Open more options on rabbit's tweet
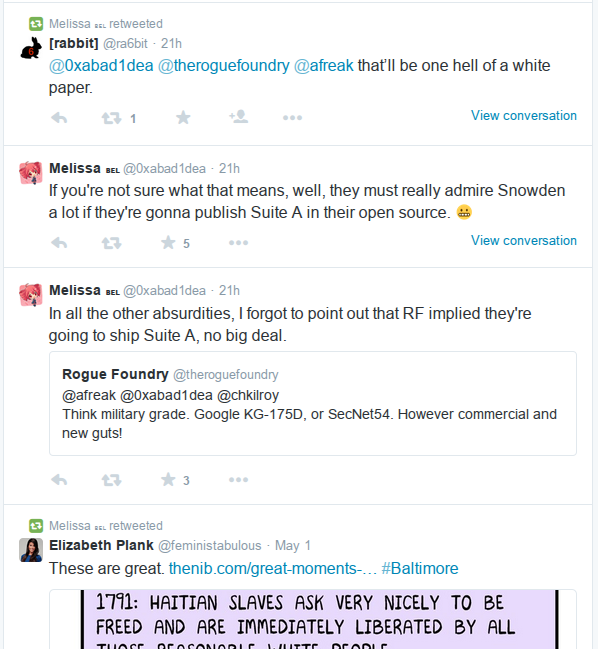The height and width of the screenshot is (649, 598). click(x=292, y=118)
